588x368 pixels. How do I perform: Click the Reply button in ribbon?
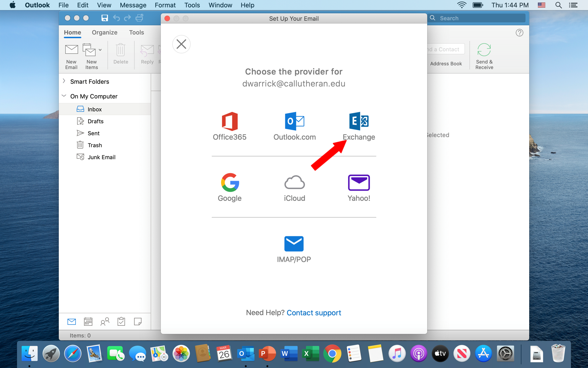147,54
